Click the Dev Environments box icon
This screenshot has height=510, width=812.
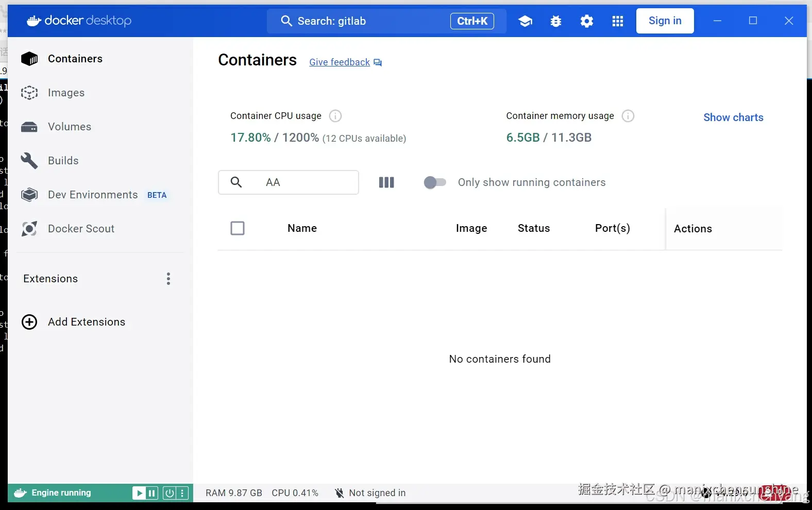pyautogui.click(x=29, y=195)
